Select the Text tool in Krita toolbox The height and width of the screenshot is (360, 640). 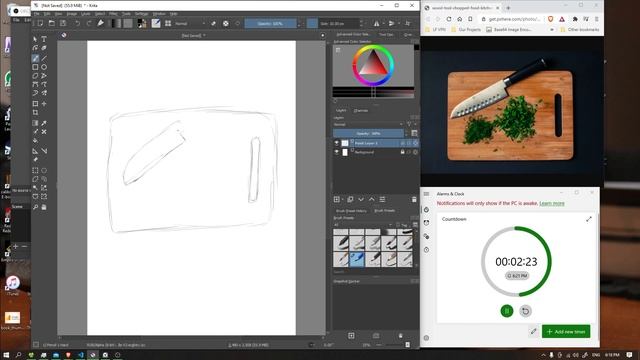[44, 39]
